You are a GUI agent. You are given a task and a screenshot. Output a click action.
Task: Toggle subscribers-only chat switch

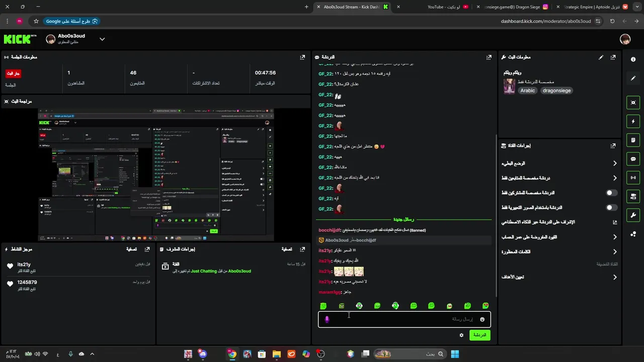[611, 193]
